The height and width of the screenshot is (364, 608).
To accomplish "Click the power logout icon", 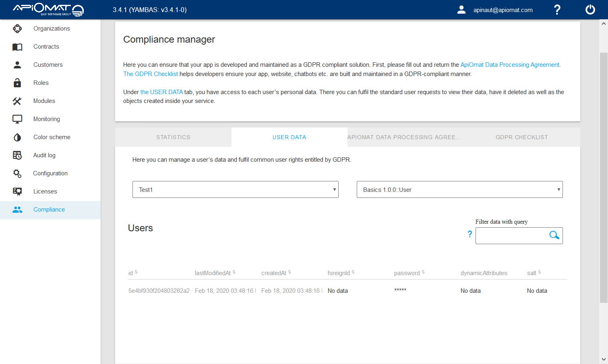I will (590, 10).
